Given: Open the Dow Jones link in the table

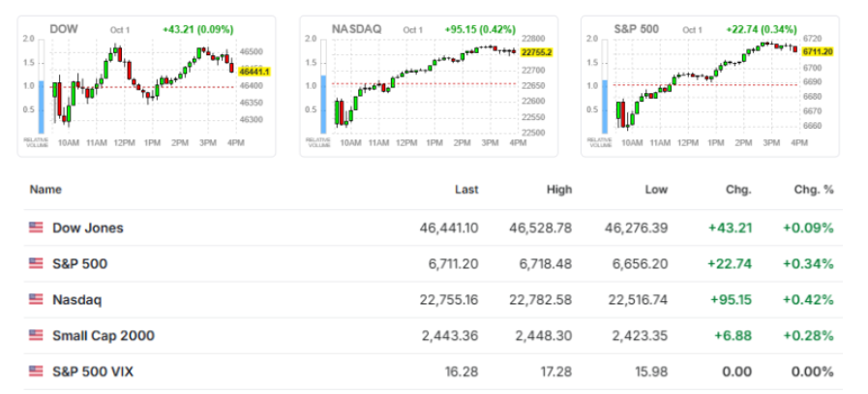Looking at the screenshot, I should [88, 228].
